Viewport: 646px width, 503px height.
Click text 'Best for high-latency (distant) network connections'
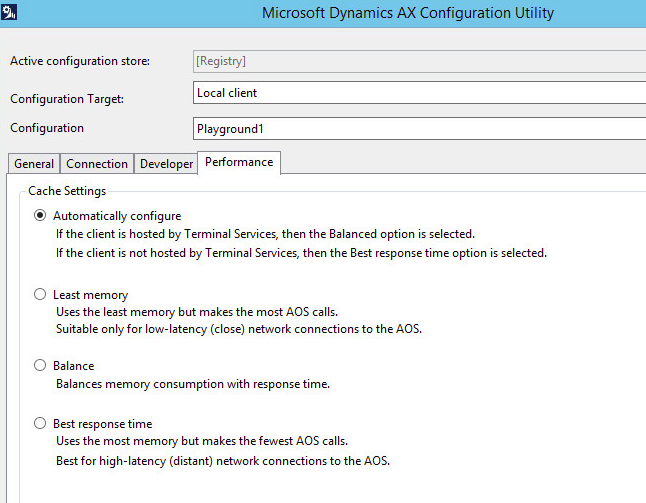click(x=191, y=461)
